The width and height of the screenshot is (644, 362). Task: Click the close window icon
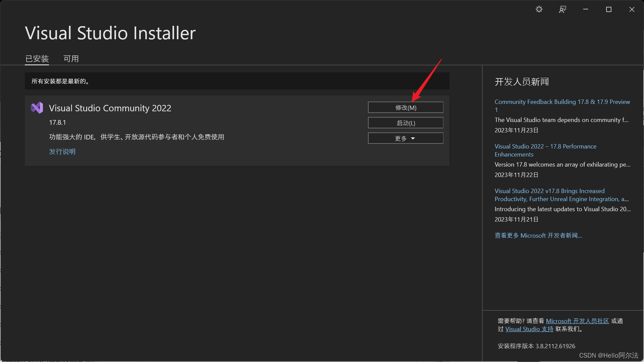[633, 9]
